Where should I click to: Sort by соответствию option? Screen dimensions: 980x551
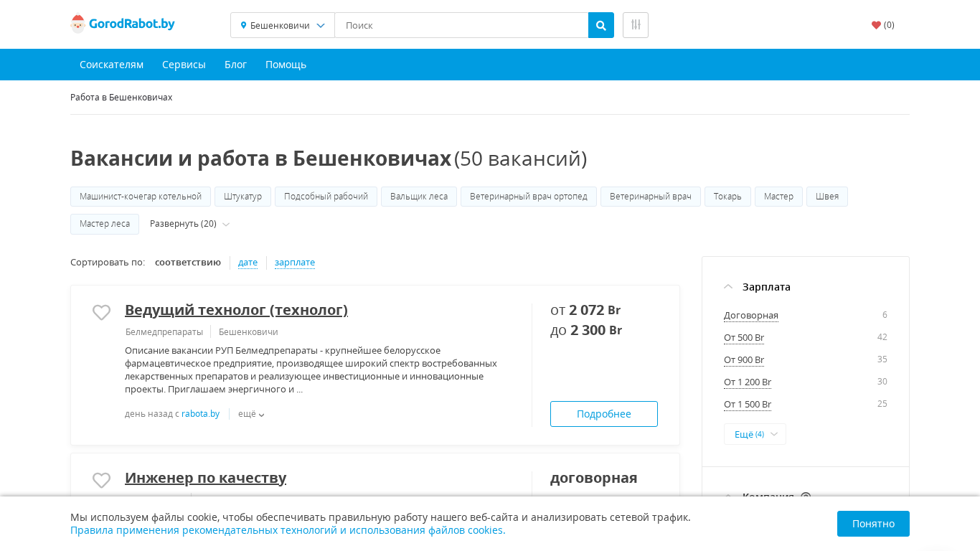[188, 263]
